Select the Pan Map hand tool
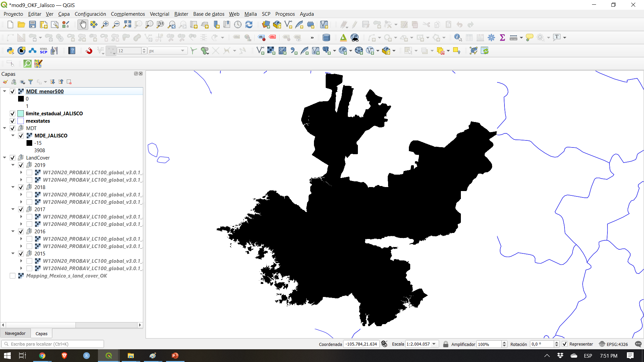644x362 pixels. [x=83, y=24]
